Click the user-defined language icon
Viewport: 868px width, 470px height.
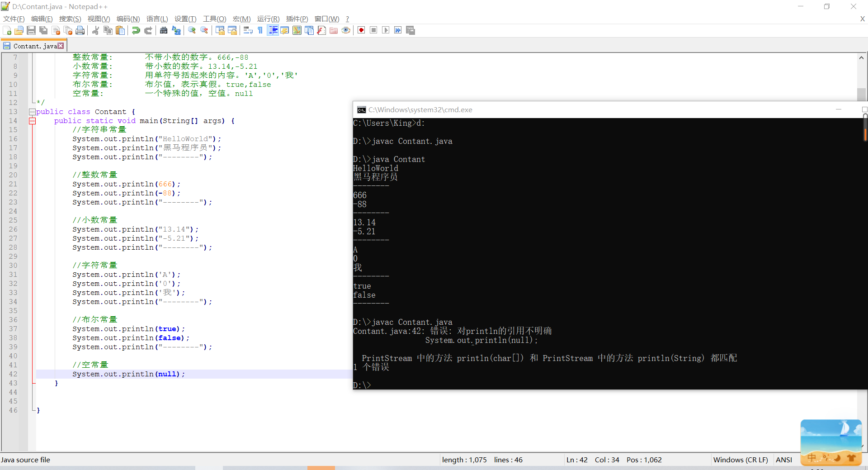tap(285, 30)
